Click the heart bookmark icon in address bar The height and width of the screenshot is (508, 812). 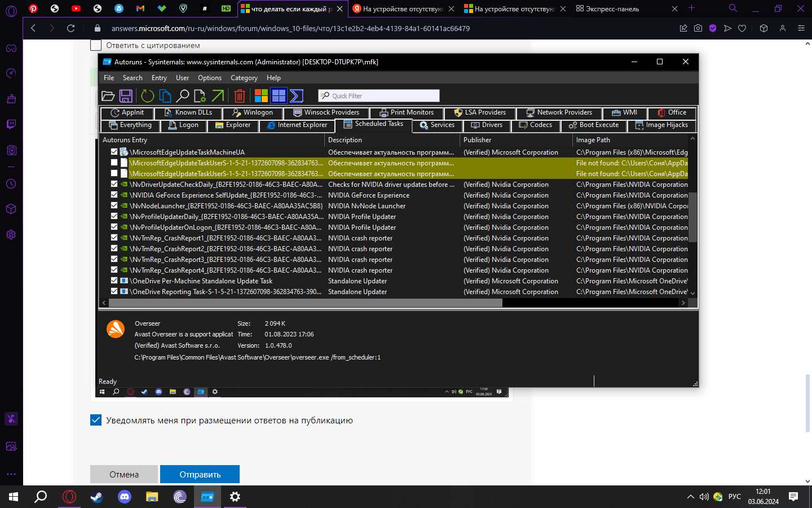click(742, 28)
